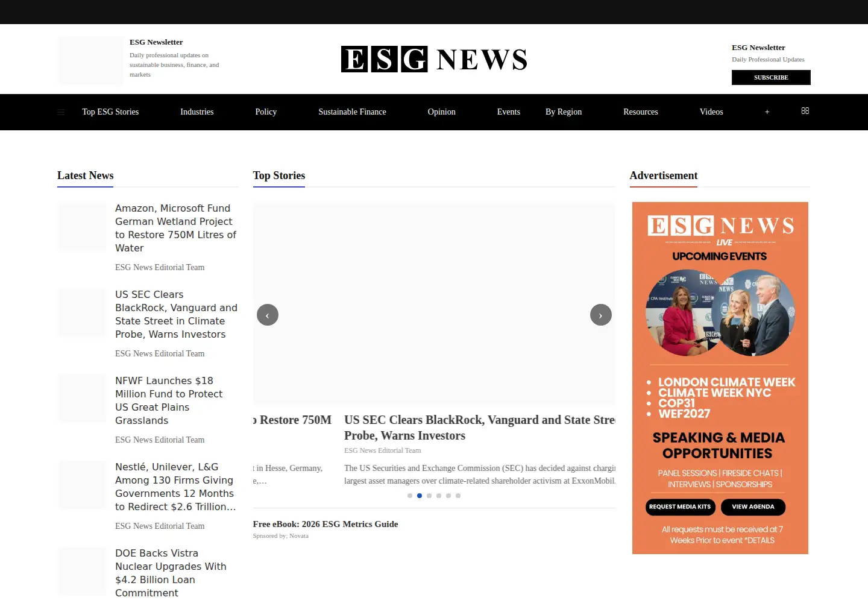Click the speakers photo in the ESG News Live ad

click(720, 312)
